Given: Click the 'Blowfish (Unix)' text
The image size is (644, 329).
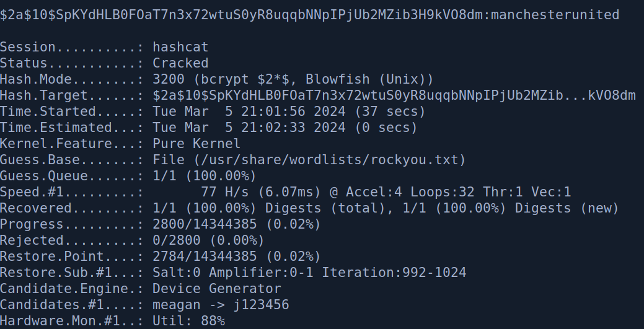Looking at the screenshot, I should pyautogui.click(x=369, y=79).
